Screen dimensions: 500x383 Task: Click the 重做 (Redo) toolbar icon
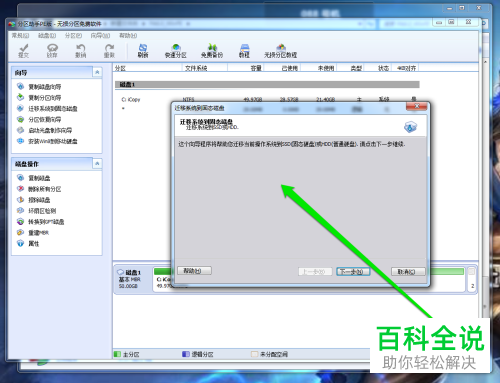109,51
